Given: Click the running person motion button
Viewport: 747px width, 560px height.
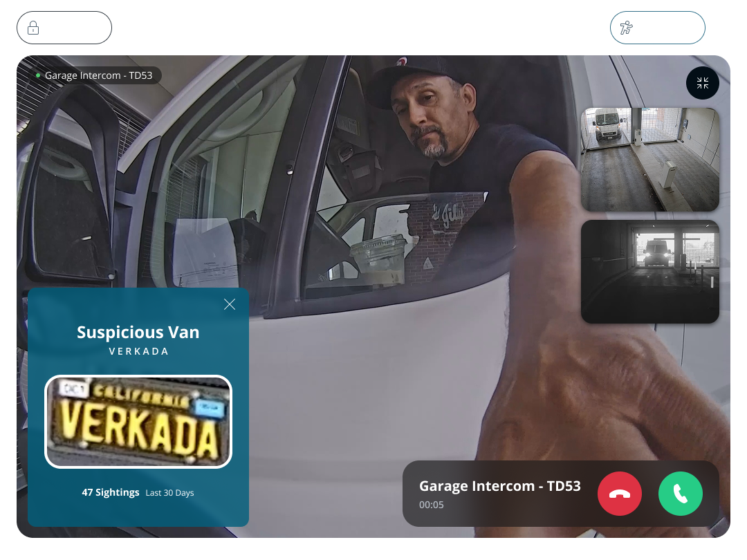Looking at the screenshot, I should [658, 28].
